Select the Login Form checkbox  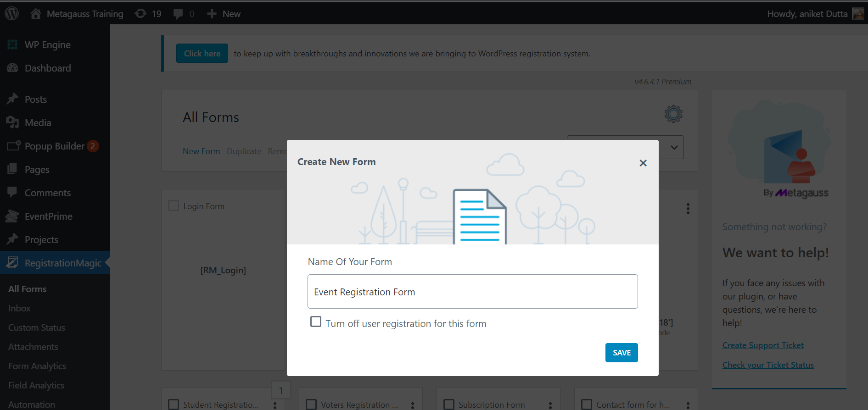(x=174, y=205)
